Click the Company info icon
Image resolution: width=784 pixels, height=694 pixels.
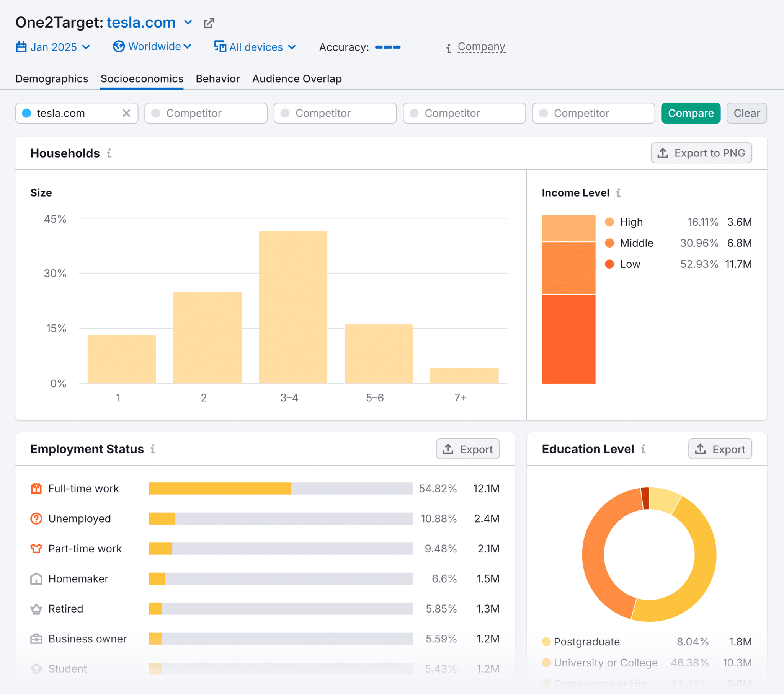pos(448,48)
